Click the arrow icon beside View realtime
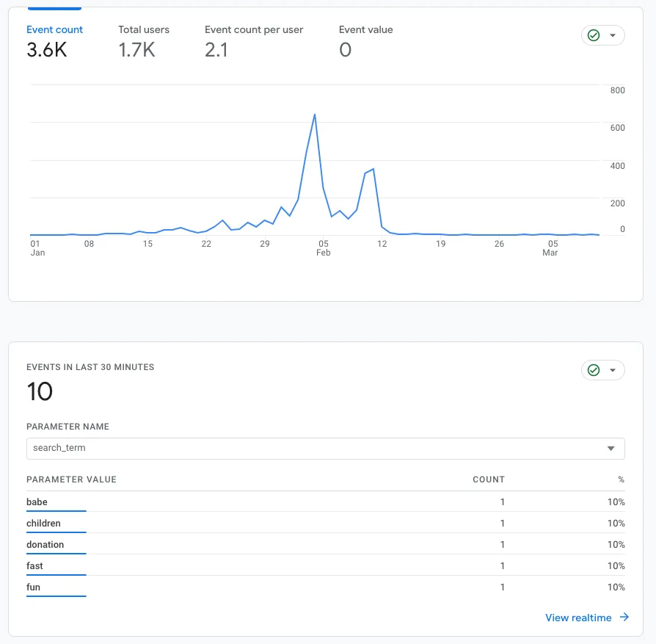The width and height of the screenshot is (656, 644). pos(624,618)
